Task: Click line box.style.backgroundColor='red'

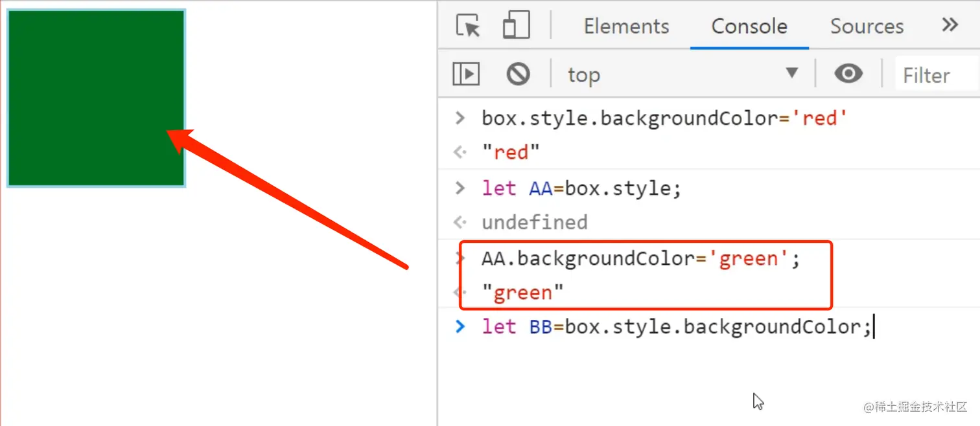Action: pyautogui.click(x=664, y=118)
